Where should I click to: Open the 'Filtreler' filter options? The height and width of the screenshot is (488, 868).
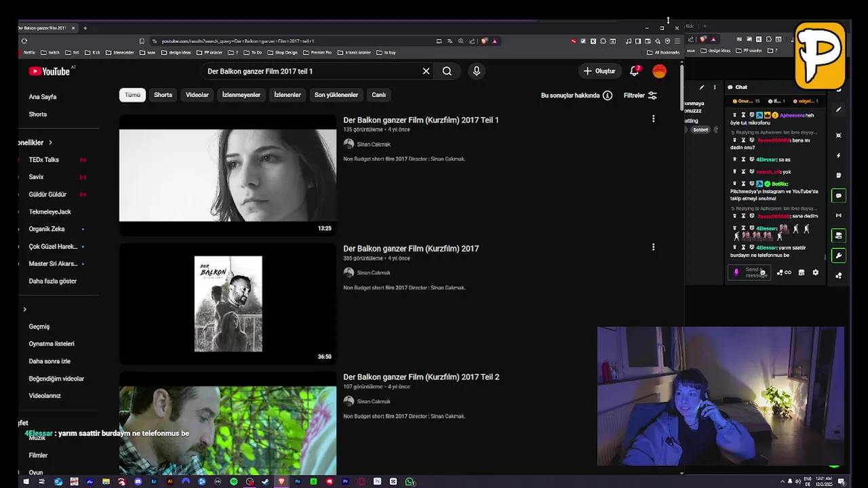pos(640,96)
